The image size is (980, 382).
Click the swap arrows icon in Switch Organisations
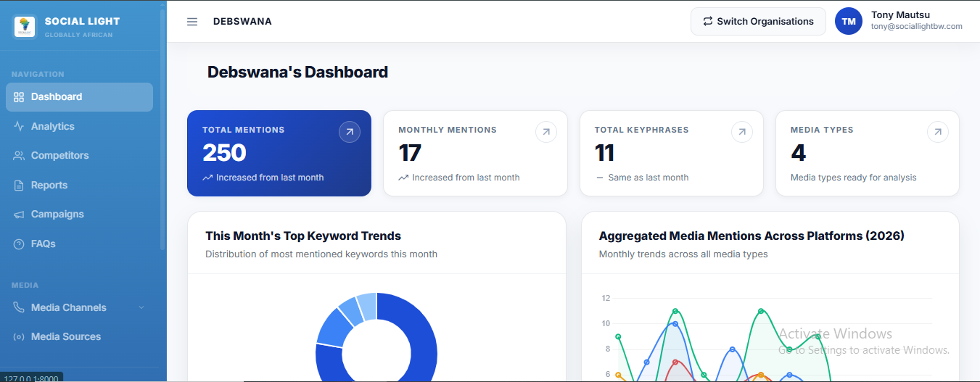point(708,21)
